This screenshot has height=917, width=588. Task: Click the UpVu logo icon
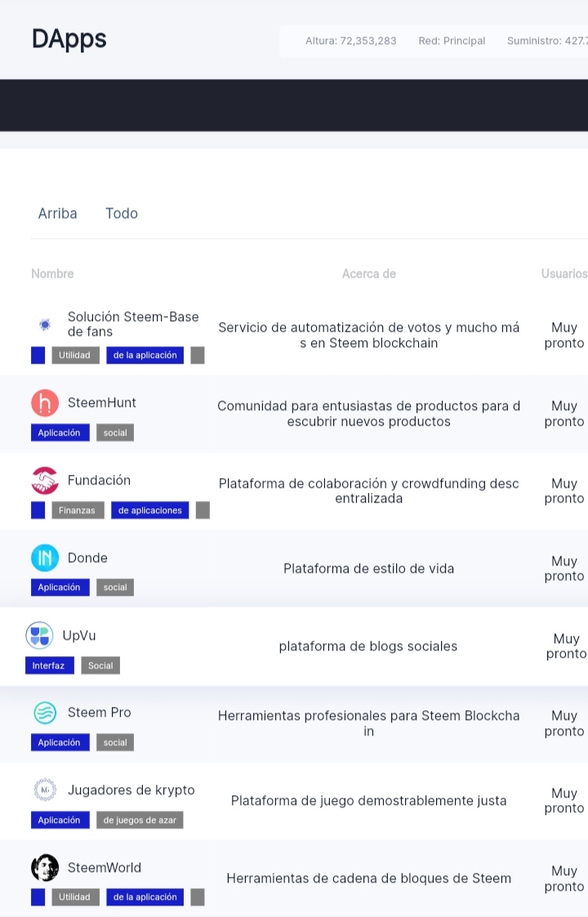coord(40,636)
